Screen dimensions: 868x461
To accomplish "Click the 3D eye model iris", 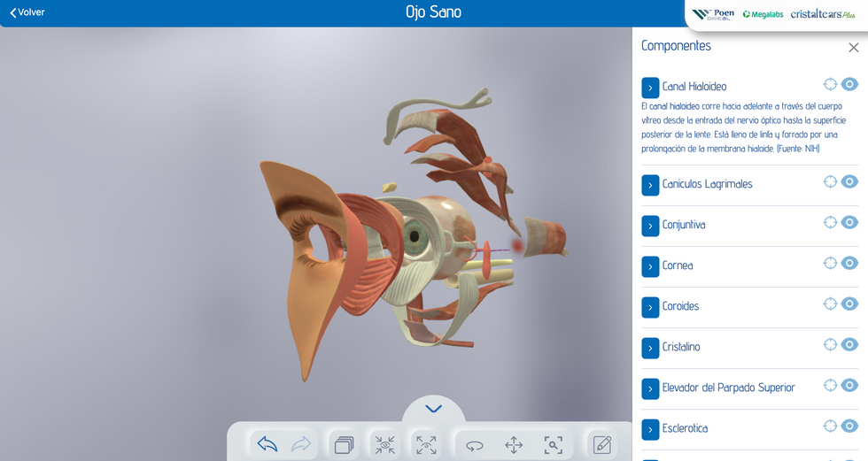I will click(x=416, y=238).
